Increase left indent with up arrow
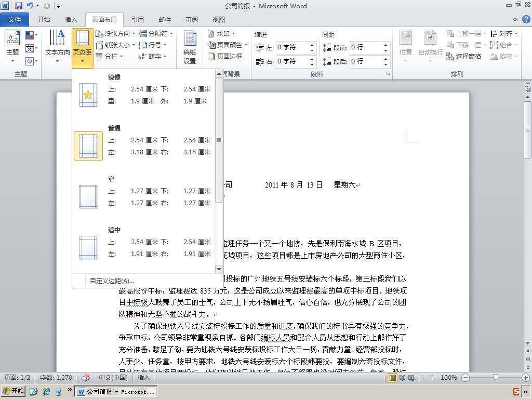The image size is (532, 399). tap(312, 45)
